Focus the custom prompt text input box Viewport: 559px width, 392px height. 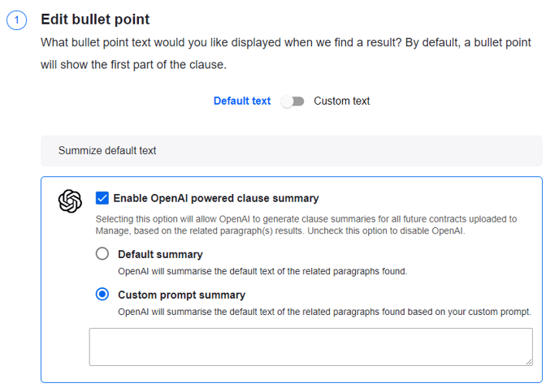310,347
